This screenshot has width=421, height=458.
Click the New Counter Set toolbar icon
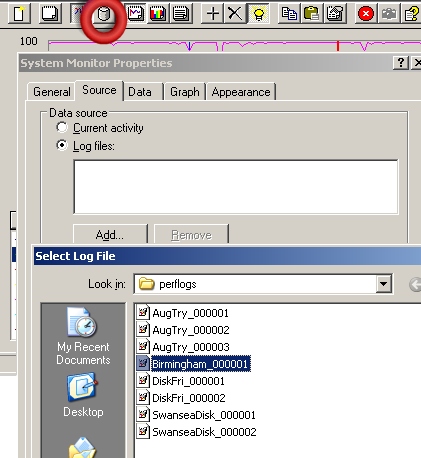(19, 13)
